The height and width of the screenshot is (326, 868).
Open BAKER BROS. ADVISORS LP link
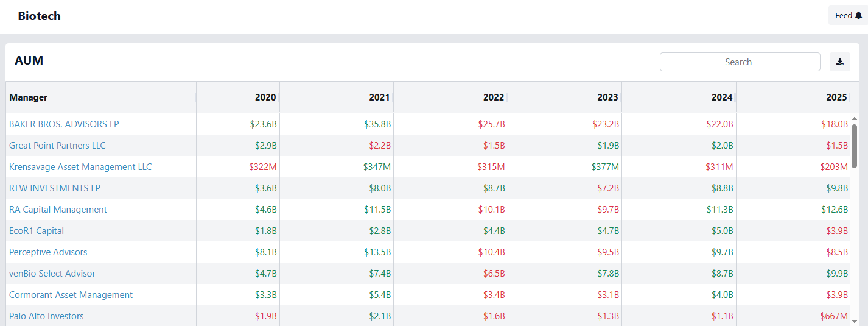(x=64, y=124)
